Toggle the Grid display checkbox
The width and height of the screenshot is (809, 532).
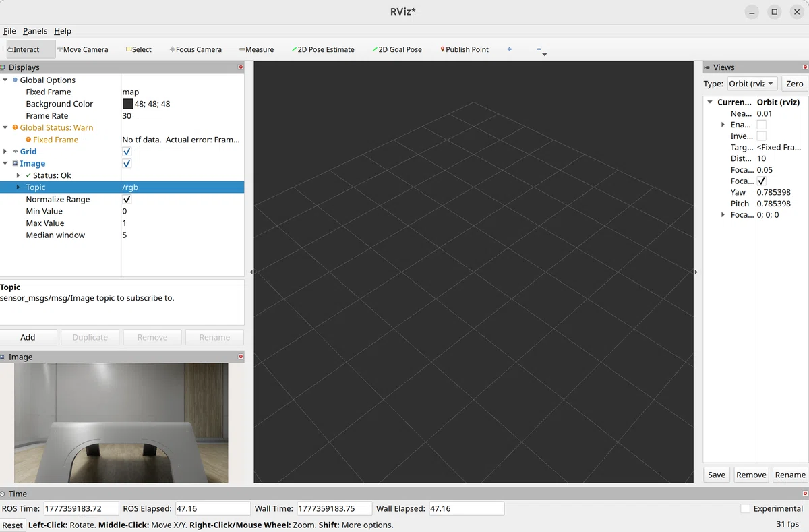(x=127, y=152)
